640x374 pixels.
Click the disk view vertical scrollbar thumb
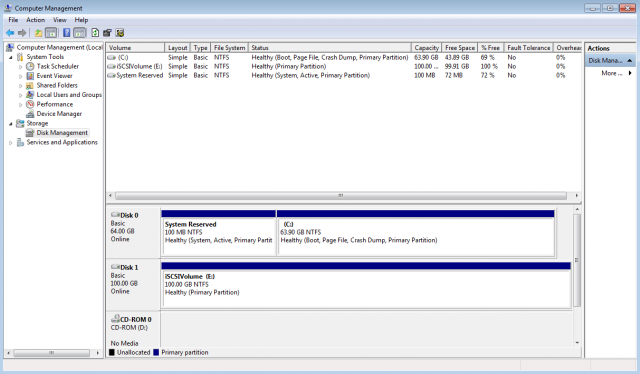tap(577, 260)
